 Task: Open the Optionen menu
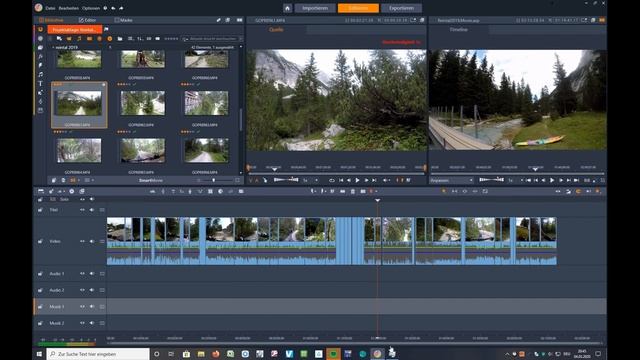91,8
